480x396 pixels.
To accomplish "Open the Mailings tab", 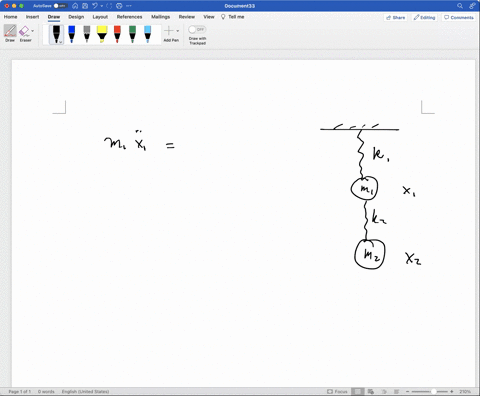I will (x=160, y=17).
